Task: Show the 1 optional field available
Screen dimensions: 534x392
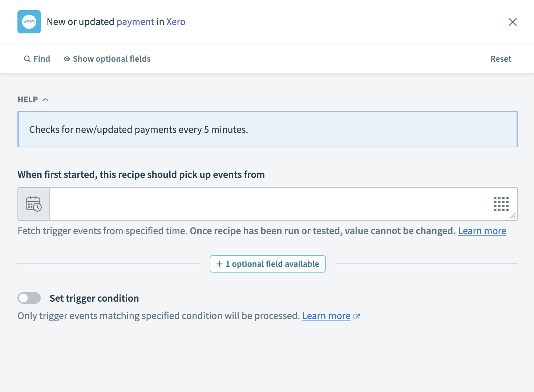Action: [267, 264]
